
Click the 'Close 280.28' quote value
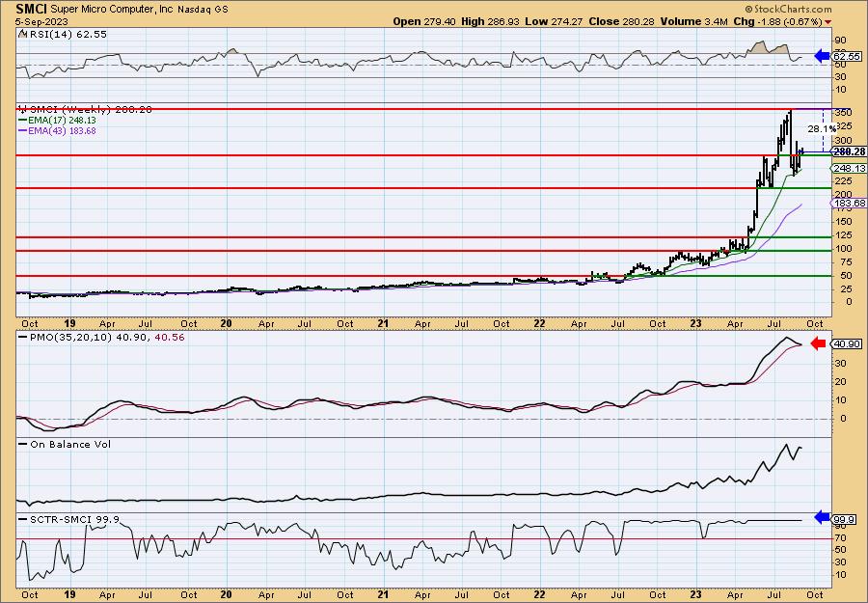click(x=622, y=21)
